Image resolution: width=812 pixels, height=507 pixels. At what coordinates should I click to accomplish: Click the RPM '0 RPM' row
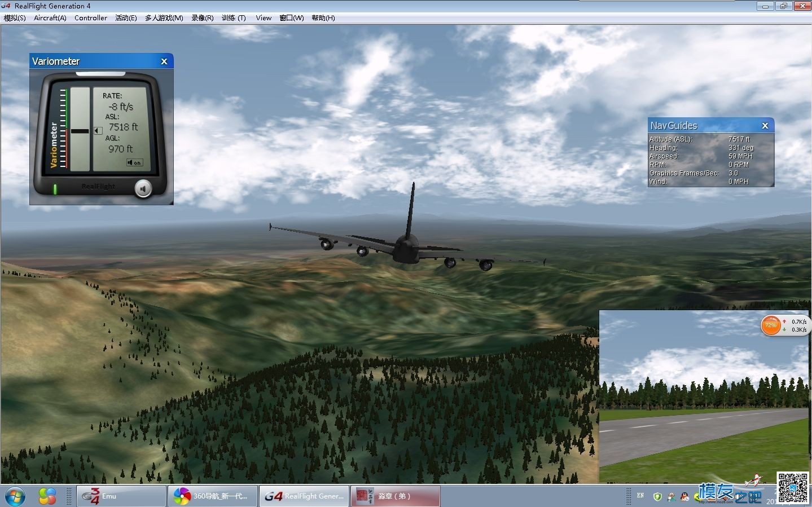pos(710,165)
